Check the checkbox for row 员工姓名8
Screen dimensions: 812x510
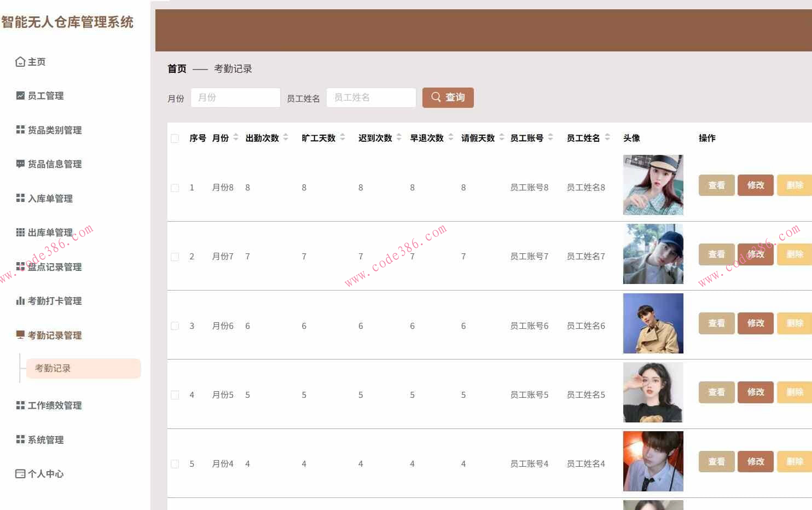coord(175,187)
